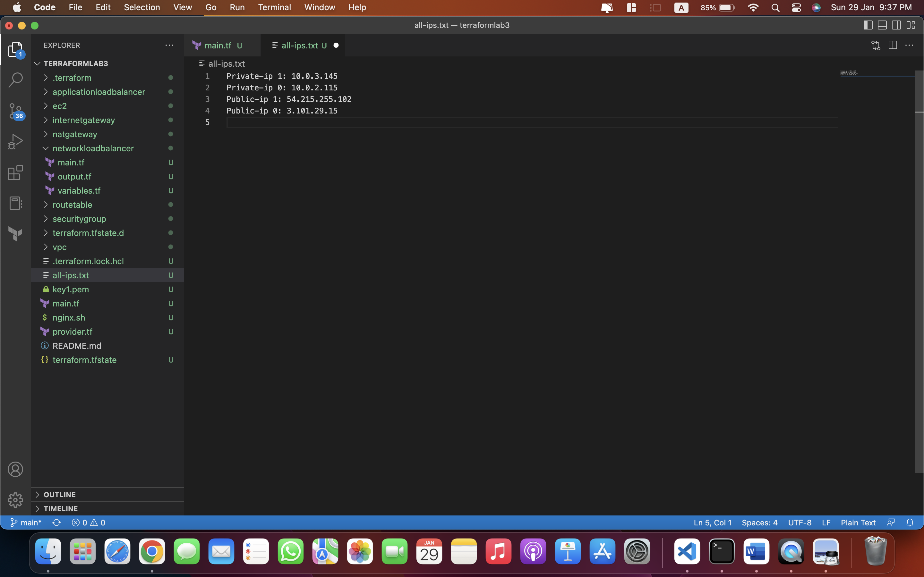Toggle the Secondary Side Bar visibility

point(896,25)
